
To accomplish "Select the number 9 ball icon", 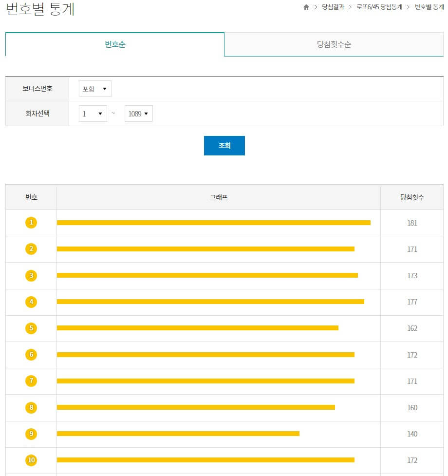I will click(31, 434).
